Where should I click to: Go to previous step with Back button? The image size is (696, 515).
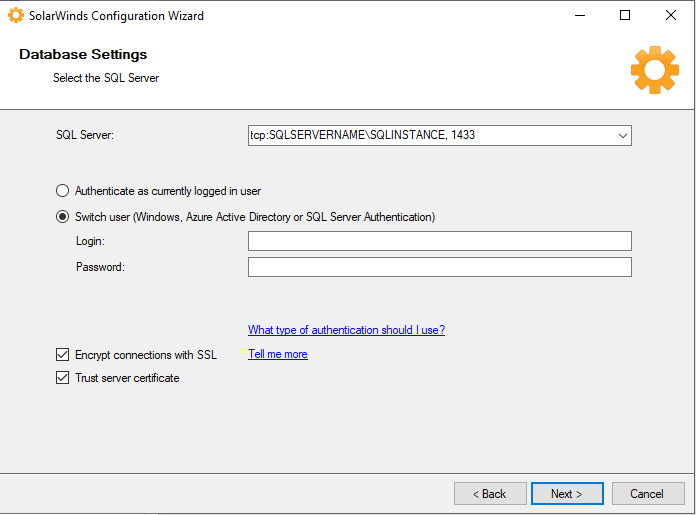point(490,494)
